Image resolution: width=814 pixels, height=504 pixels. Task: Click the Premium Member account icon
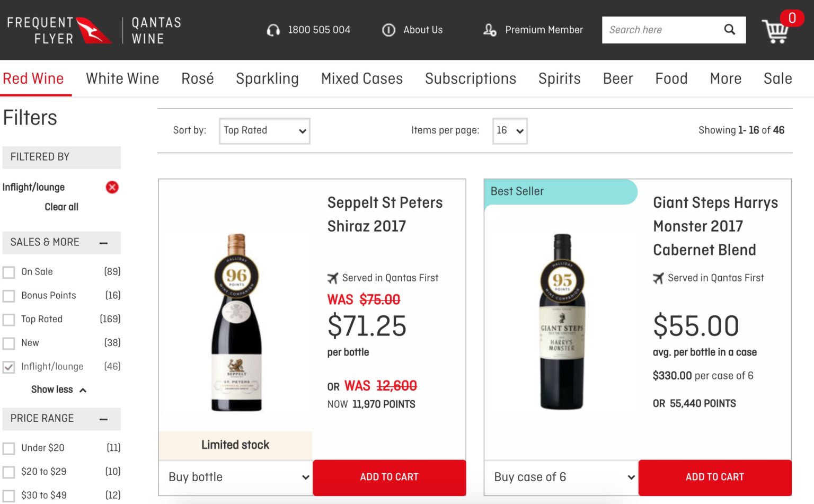490,31
